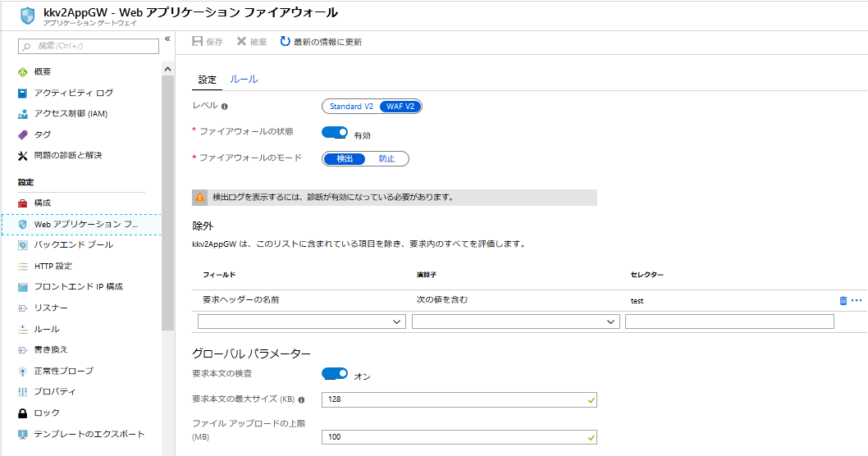This screenshot has width=868, height=456.
Task: Select WAF V2 level option
Action: [400, 107]
